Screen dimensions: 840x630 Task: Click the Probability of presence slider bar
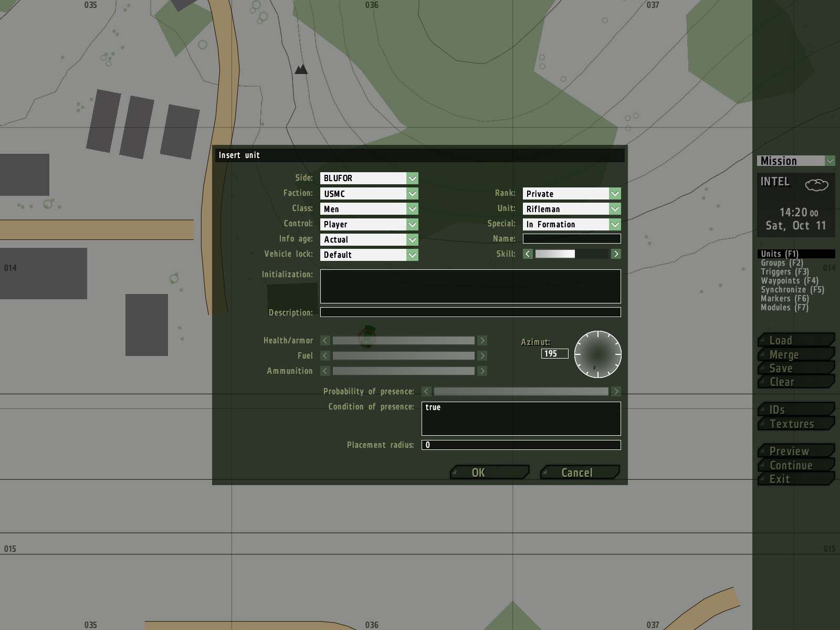[x=521, y=392]
